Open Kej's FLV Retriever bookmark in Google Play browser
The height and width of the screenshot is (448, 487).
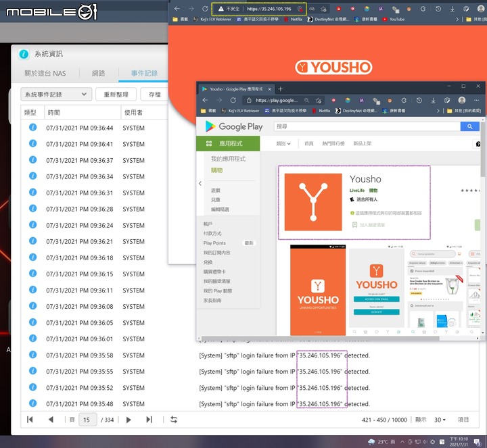tap(240, 111)
